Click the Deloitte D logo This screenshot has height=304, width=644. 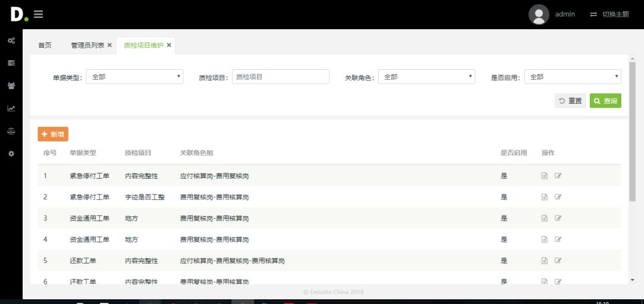(19, 14)
